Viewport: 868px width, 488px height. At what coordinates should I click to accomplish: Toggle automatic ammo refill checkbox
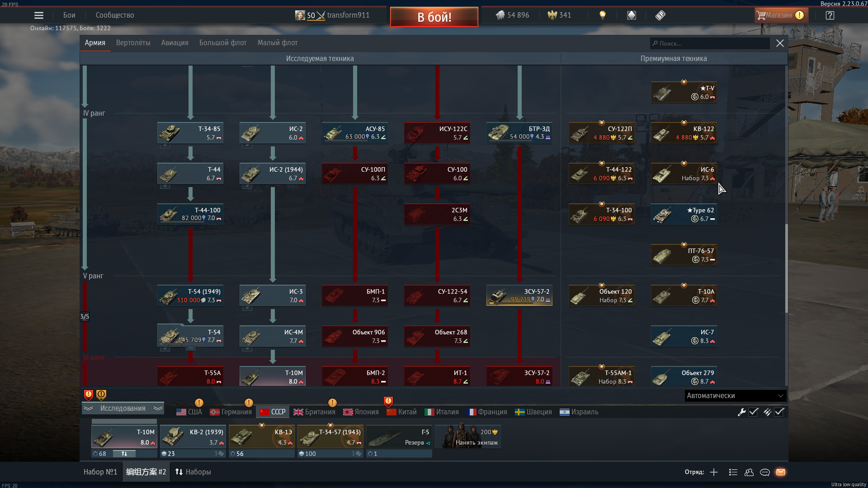click(x=779, y=412)
